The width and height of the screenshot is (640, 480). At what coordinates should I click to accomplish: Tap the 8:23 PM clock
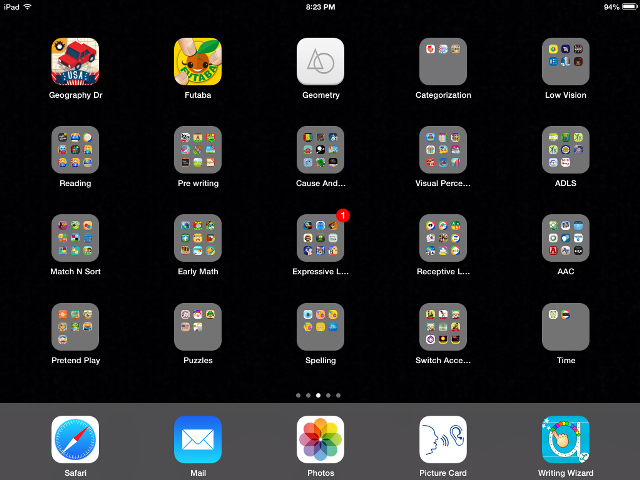pyautogui.click(x=320, y=7)
